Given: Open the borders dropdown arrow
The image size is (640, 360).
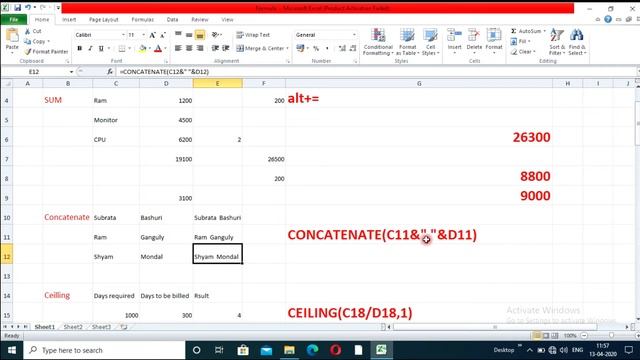Looking at the screenshot, I should (129, 49).
